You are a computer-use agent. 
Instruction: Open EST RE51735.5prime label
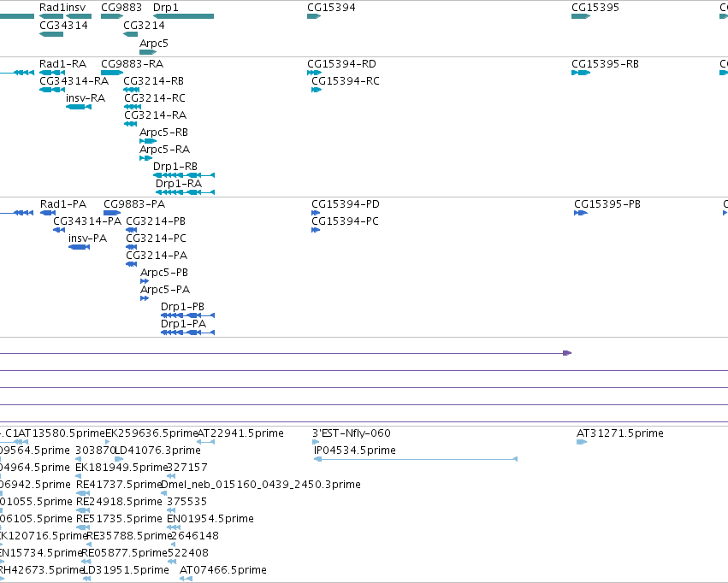coord(119,518)
